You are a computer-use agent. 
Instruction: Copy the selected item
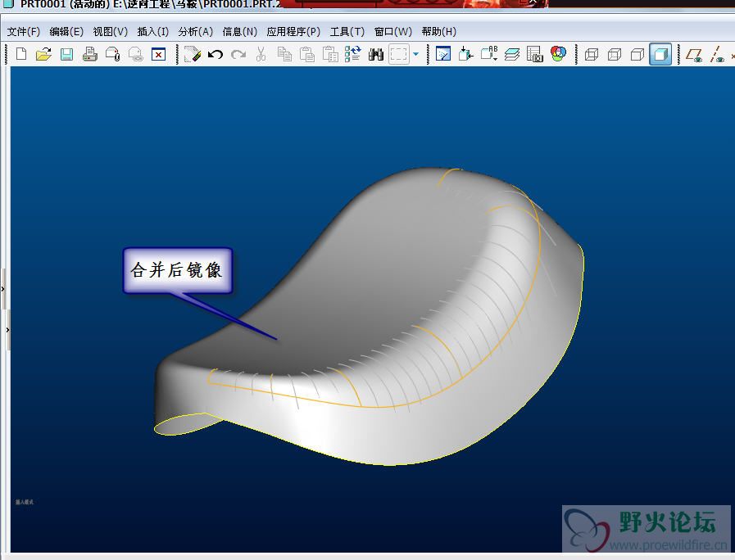pos(284,54)
